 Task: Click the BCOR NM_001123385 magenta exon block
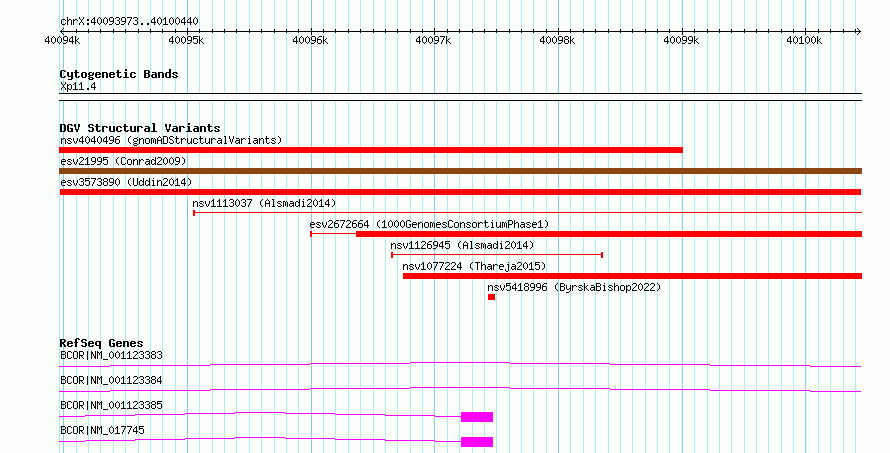pyautogui.click(x=477, y=417)
